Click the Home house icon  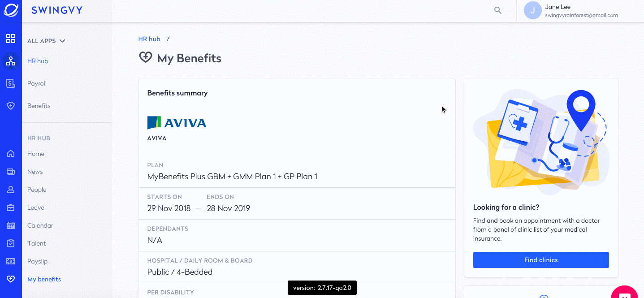(x=11, y=154)
